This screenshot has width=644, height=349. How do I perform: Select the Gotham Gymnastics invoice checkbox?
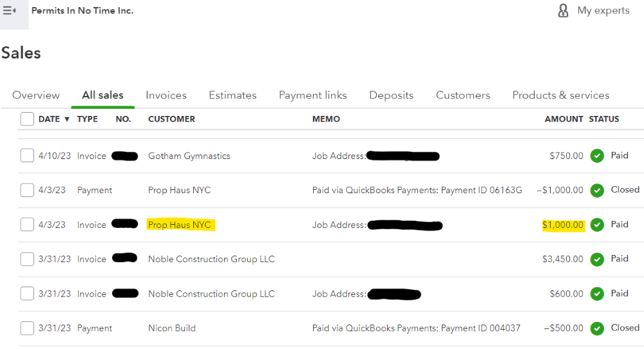(27, 156)
